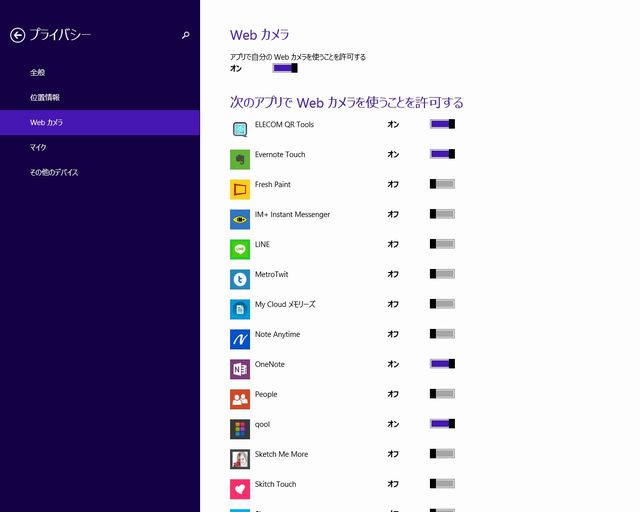Open the マイク privacy settings
Screen dimensions: 640x512
click(x=38, y=147)
